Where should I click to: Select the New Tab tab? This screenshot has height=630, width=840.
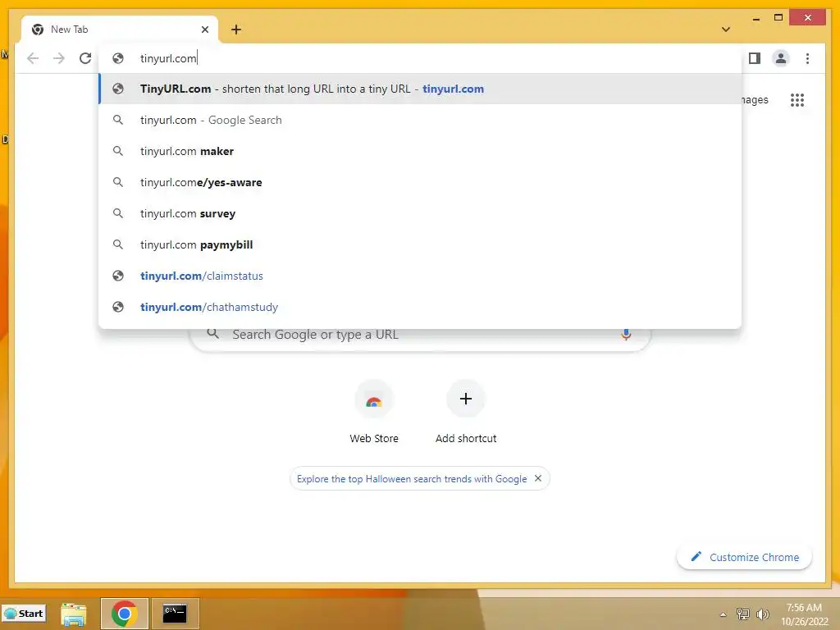120,30
